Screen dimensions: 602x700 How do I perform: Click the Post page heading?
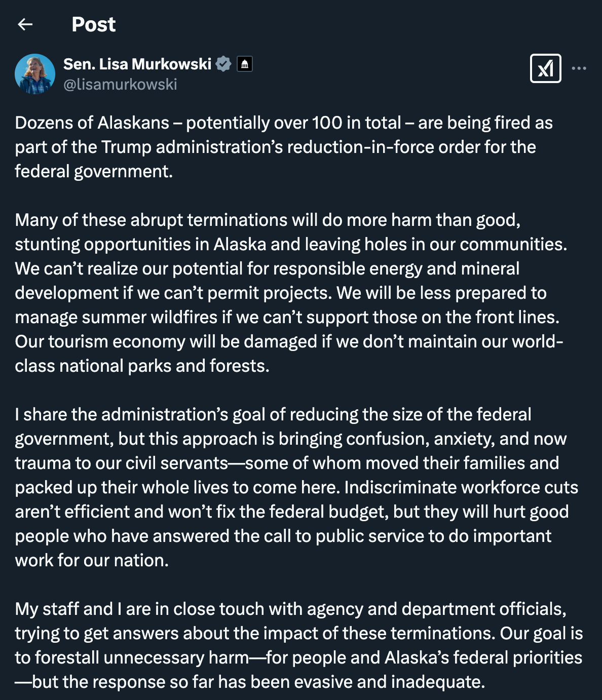click(94, 24)
